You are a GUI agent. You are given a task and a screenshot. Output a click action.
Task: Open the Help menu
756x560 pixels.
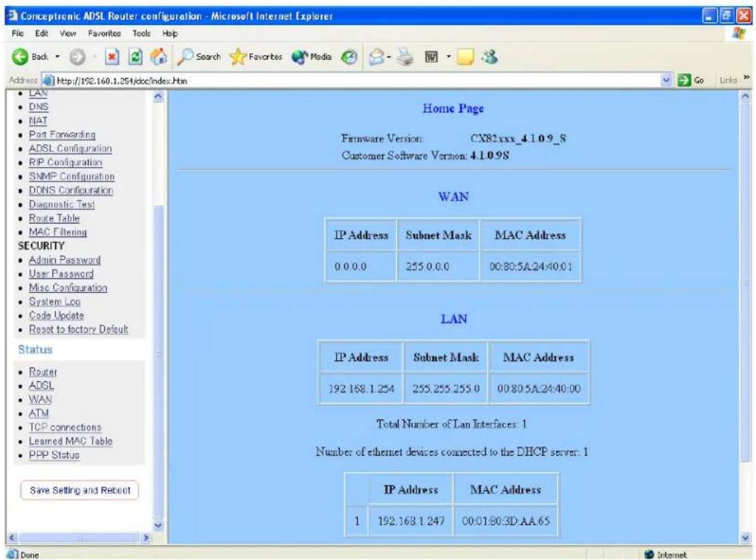(170, 33)
